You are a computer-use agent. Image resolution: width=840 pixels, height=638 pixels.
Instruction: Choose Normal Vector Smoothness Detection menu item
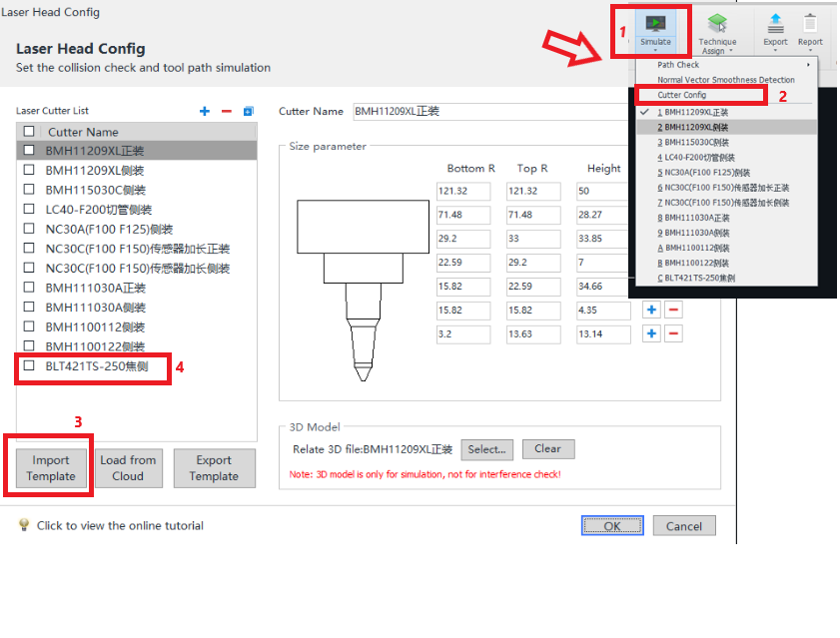[726, 80]
